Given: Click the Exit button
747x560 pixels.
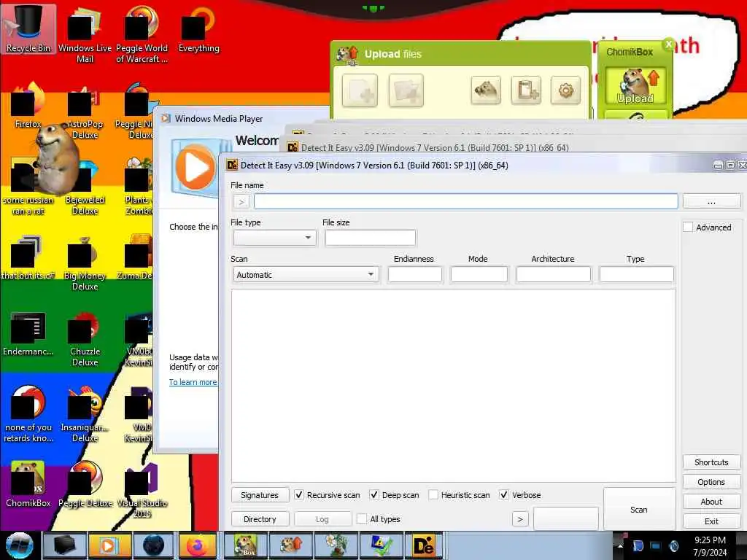Looking at the screenshot, I should [711, 521].
